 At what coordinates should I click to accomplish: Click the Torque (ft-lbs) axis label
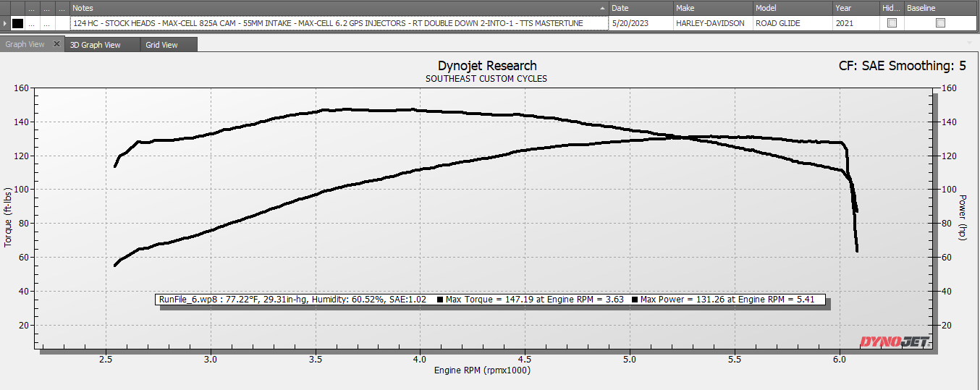coord(8,216)
